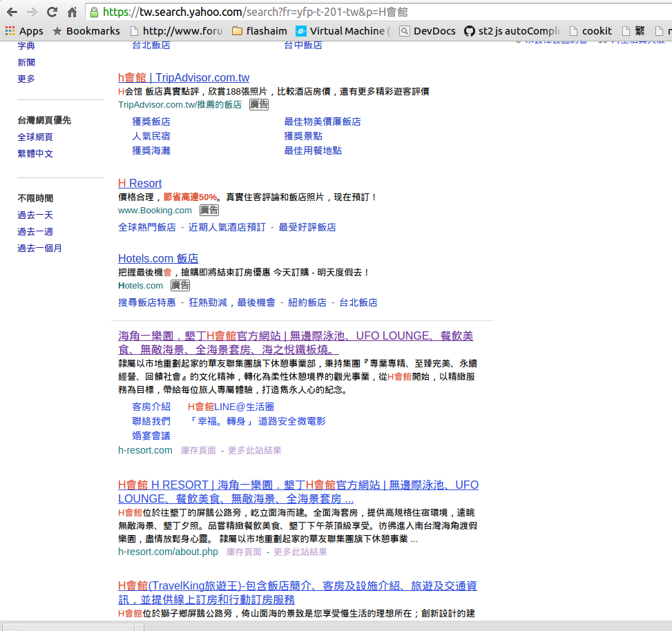The width and height of the screenshot is (672, 631).
Task: Click the 廣告 badge beside Hotels.com URL
Action: (180, 286)
